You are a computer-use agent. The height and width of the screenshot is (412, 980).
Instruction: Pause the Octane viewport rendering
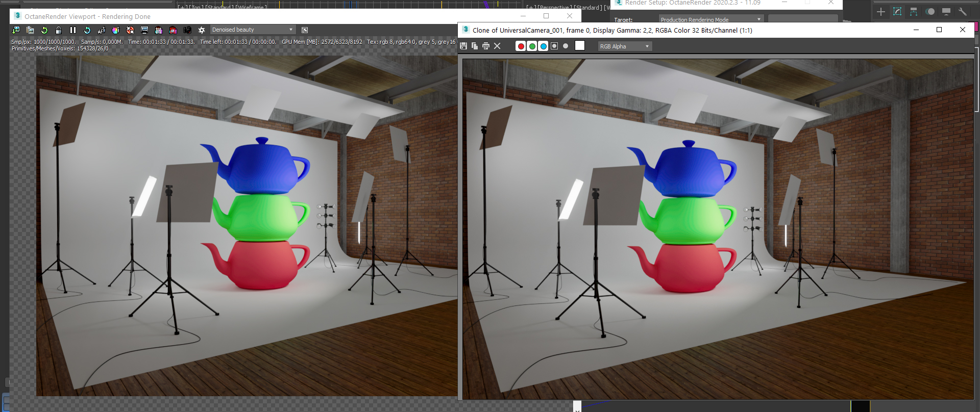pos(73,30)
